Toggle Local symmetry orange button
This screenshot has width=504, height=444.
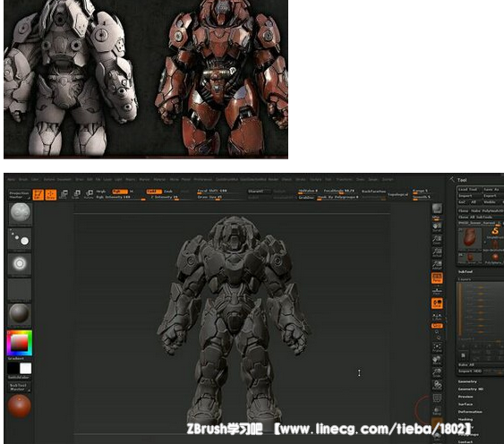coord(437,303)
